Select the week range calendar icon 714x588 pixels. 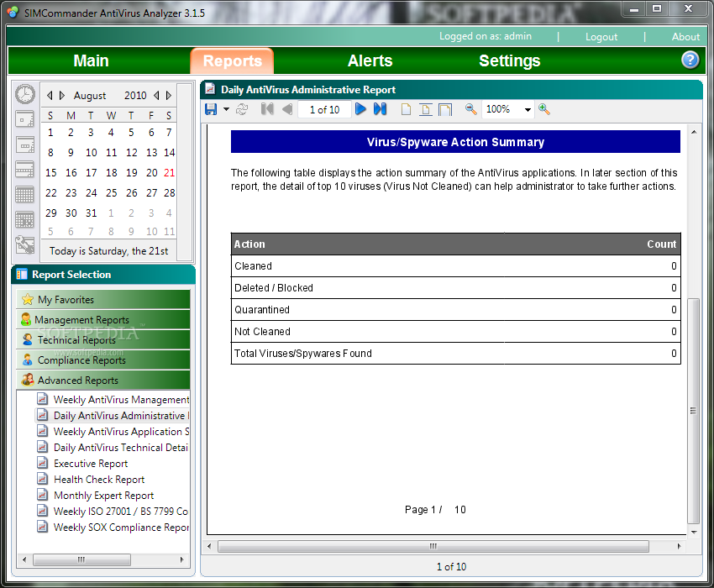(24, 169)
